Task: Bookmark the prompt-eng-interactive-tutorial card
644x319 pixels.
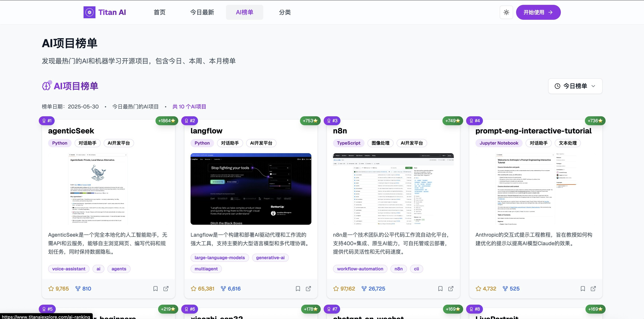Action: (582, 288)
